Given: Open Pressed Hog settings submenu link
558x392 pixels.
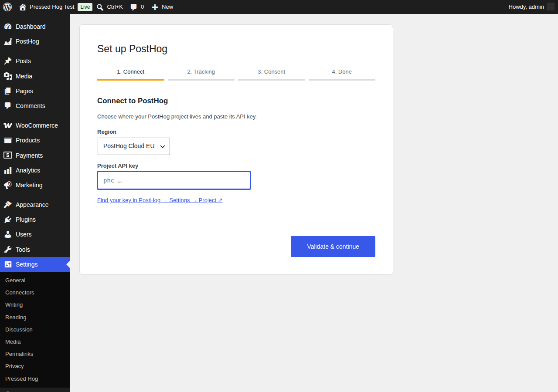Looking at the screenshot, I should point(22,379).
